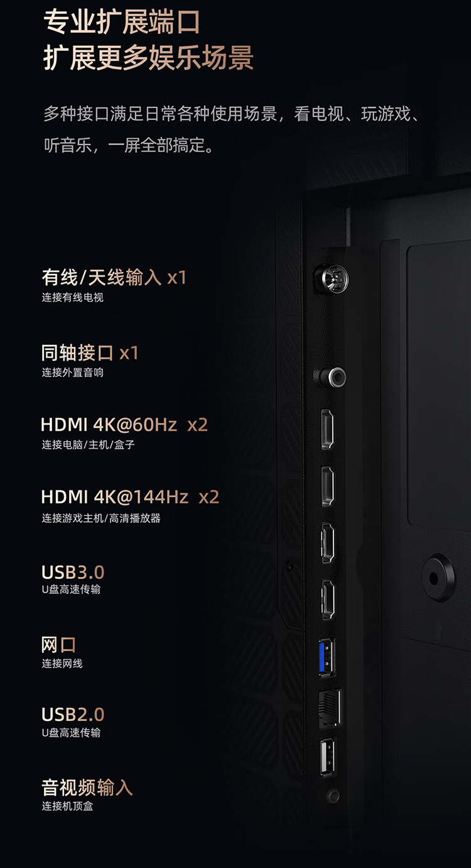Click the cable/antenna input connector port
The height and width of the screenshot is (868, 471).
[331, 278]
